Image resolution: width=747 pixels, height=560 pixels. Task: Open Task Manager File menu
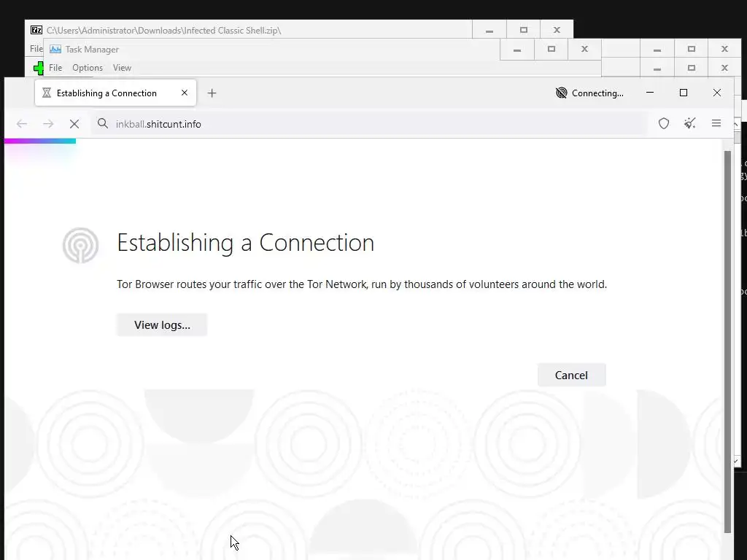coord(55,68)
